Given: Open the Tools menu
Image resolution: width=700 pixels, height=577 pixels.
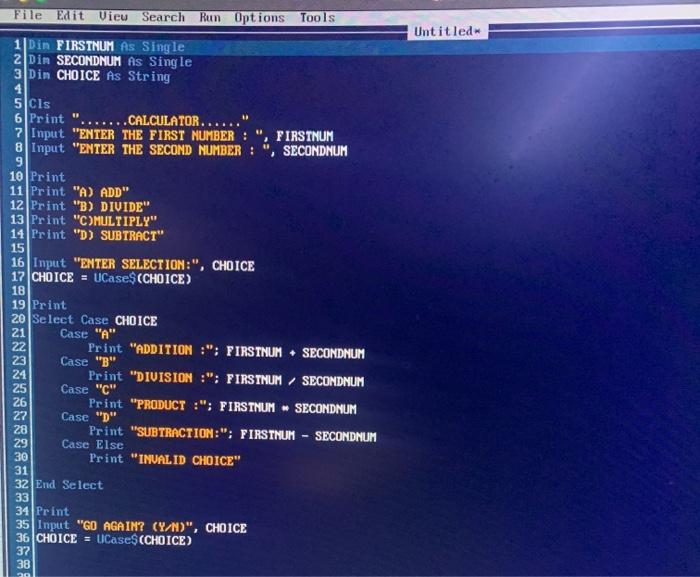Looking at the screenshot, I should point(317,18).
